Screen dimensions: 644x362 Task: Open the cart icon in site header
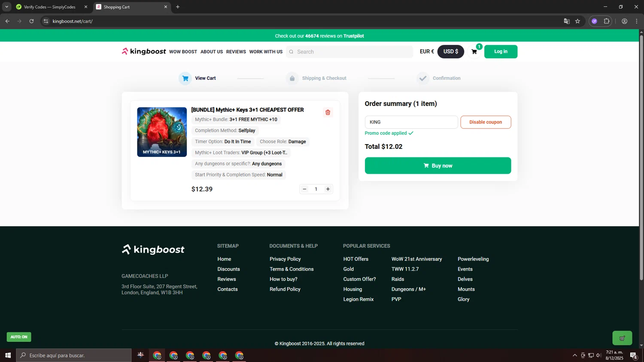pos(474,51)
